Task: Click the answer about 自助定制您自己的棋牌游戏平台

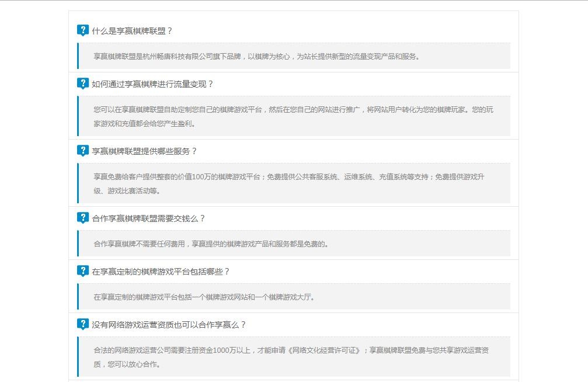Action: click(294, 116)
